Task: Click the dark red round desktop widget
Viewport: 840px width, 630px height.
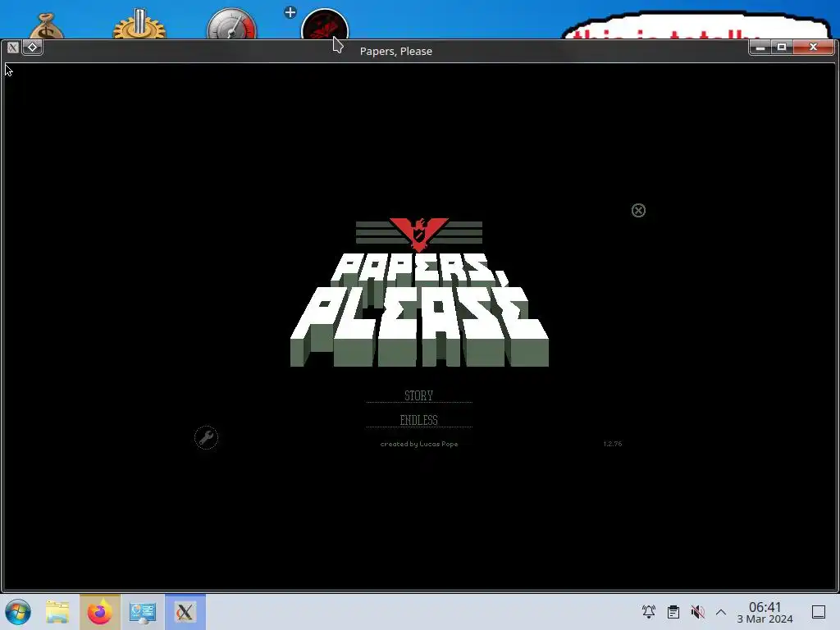Action: (x=325, y=25)
